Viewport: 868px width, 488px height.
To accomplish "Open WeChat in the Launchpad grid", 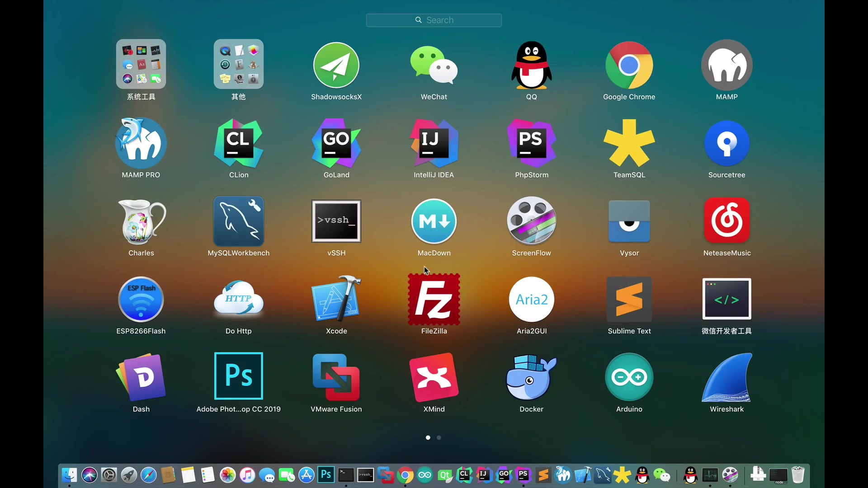I will tap(434, 65).
